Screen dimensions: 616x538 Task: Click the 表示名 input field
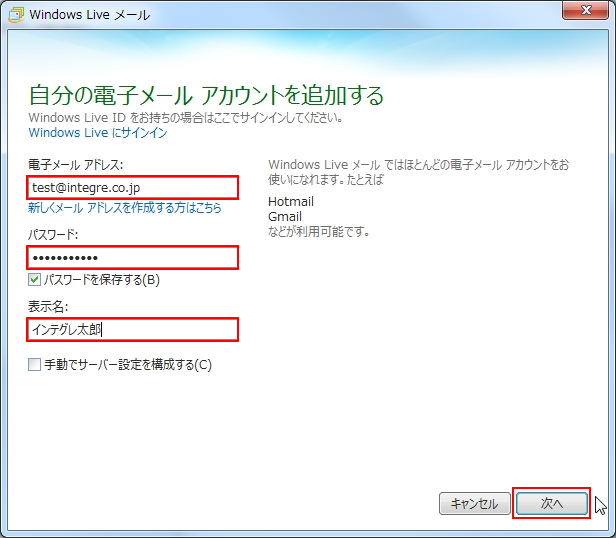(x=133, y=329)
